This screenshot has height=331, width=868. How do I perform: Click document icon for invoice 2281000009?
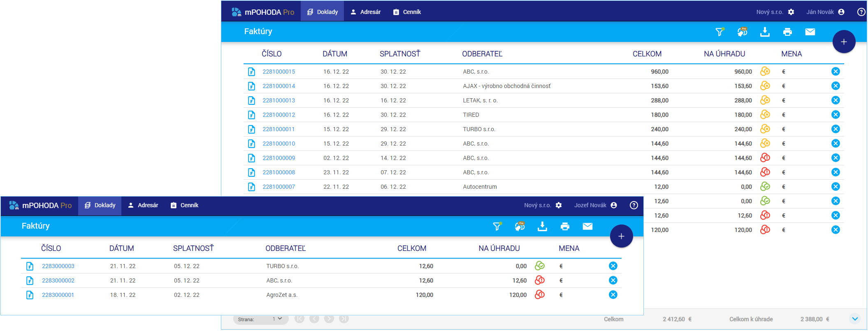coord(251,158)
